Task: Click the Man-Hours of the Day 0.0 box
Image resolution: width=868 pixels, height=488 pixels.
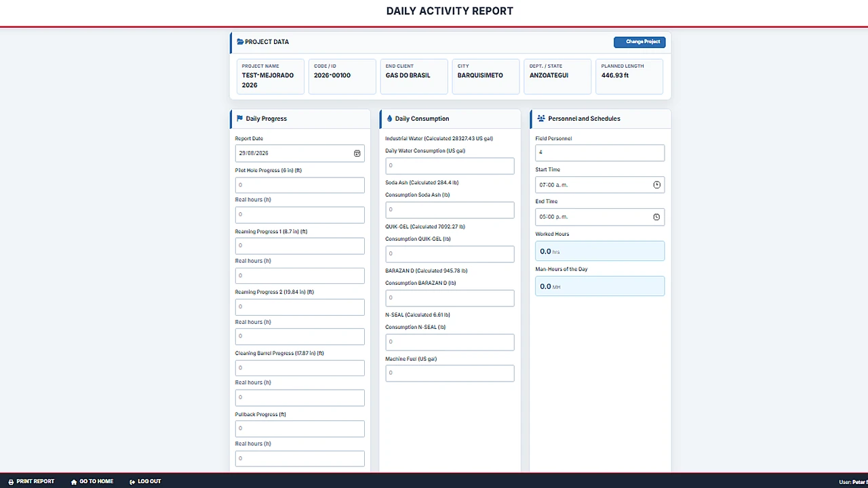Action: (600, 286)
